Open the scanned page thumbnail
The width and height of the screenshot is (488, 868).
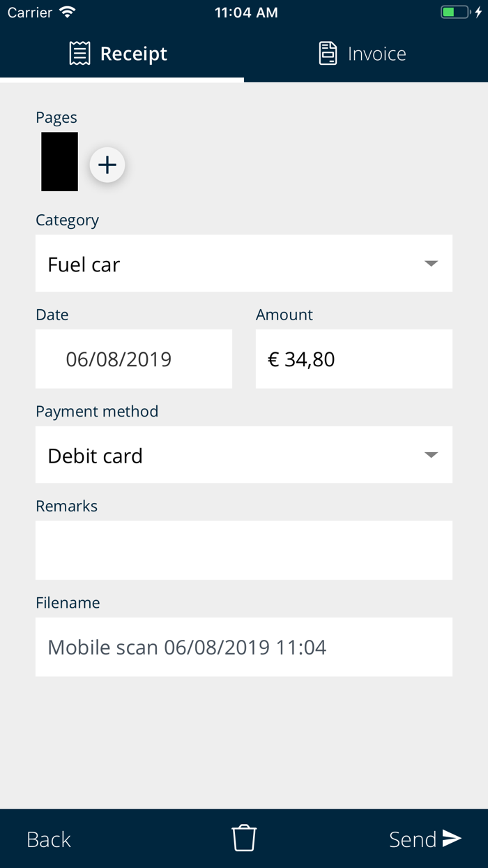(60, 162)
